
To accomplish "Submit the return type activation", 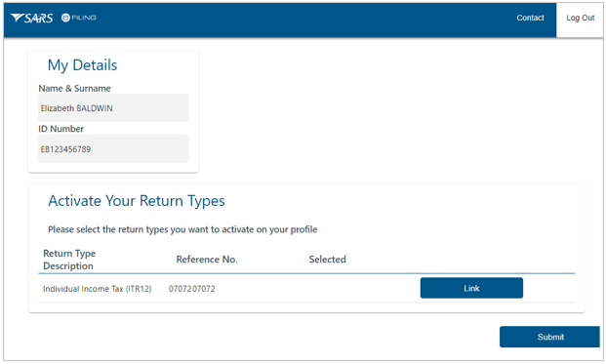I will pos(549,337).
